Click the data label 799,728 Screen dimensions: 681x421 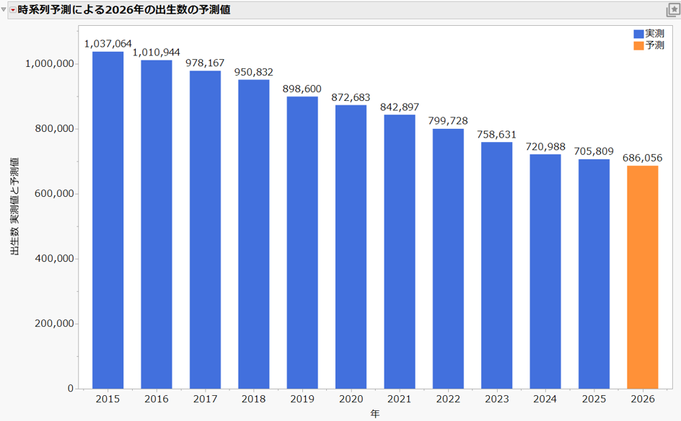pyautogui.click(x=448, y=121)
